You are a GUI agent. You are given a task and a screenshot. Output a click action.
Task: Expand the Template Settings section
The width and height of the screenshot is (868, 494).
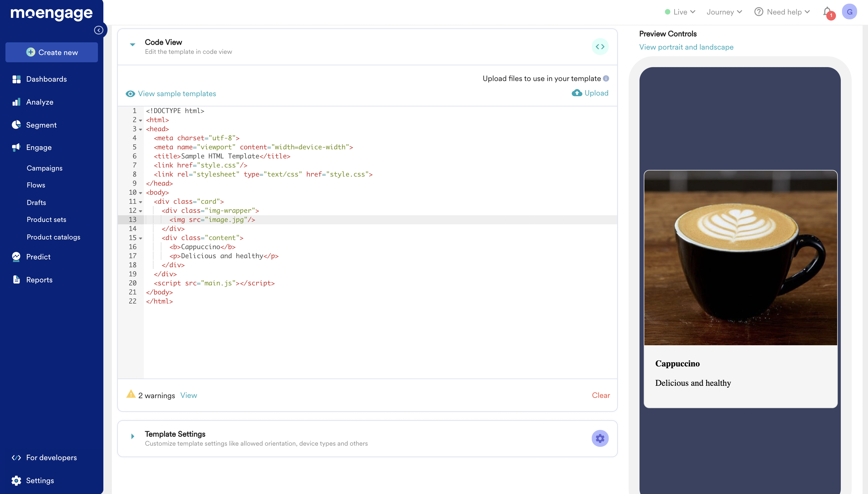click(x=133, y=436)
